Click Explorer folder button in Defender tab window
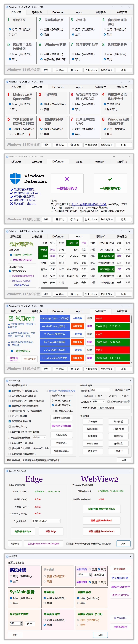 (91, 219)
